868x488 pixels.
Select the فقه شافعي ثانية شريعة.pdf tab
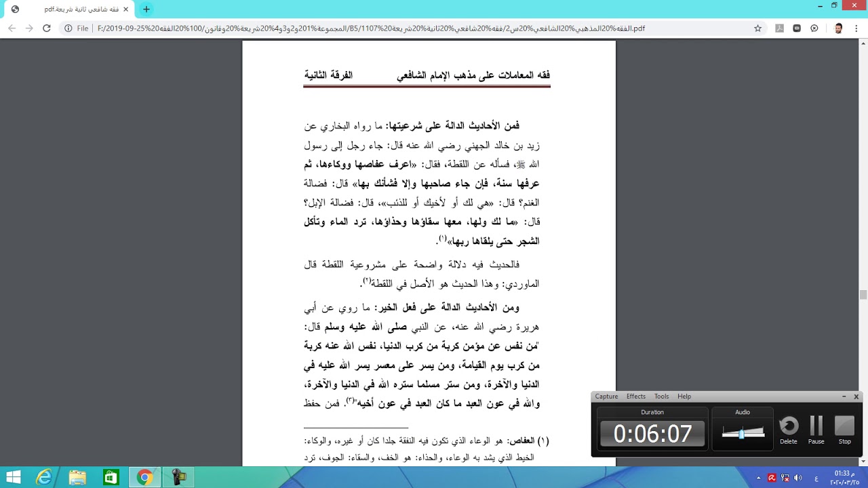click(68, 9)
